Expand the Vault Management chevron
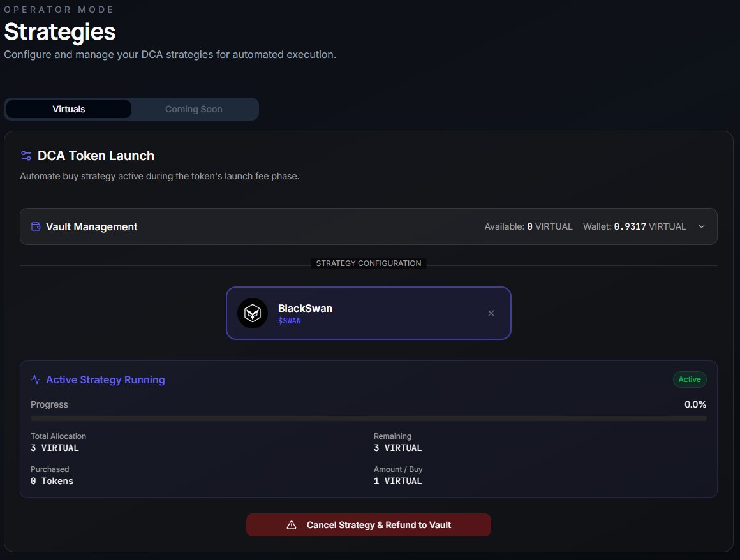740x560 pixels. [x=702, y=226]
